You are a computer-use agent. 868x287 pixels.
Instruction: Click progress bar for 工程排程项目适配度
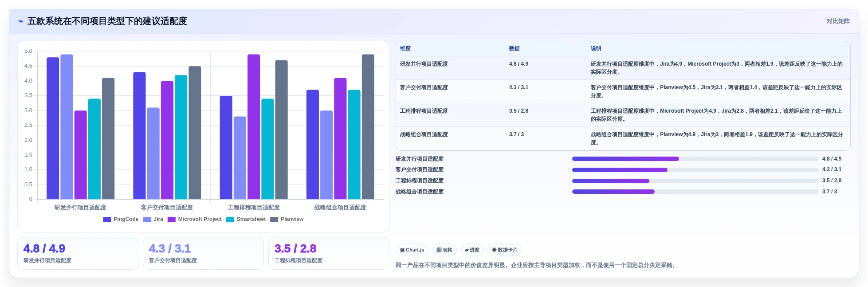(695, 181)
